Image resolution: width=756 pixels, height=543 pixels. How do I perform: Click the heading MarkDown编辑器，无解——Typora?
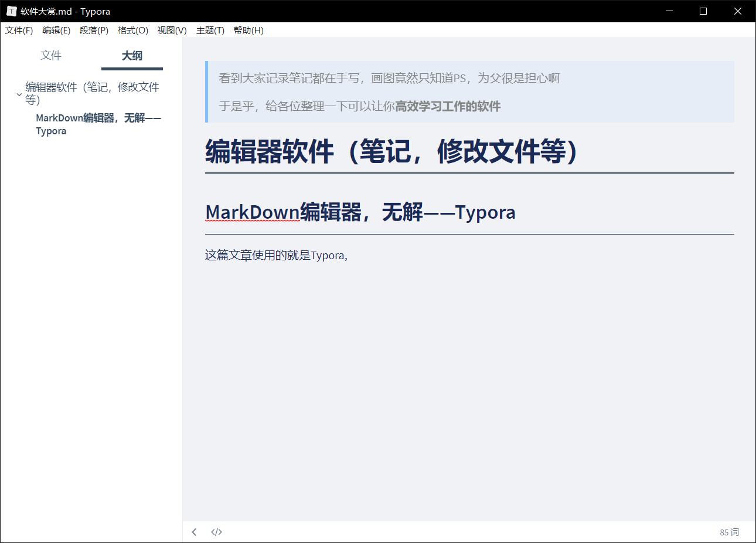tap(360, 212)
